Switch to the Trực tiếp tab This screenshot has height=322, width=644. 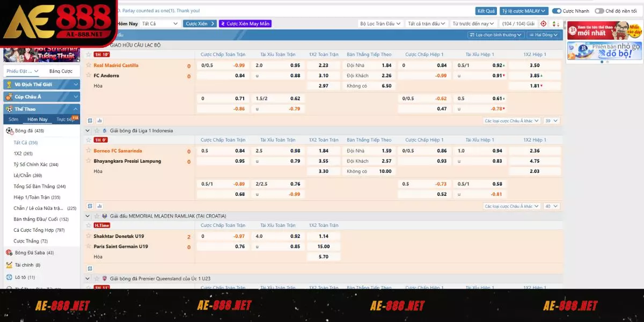tap(65, 120)
